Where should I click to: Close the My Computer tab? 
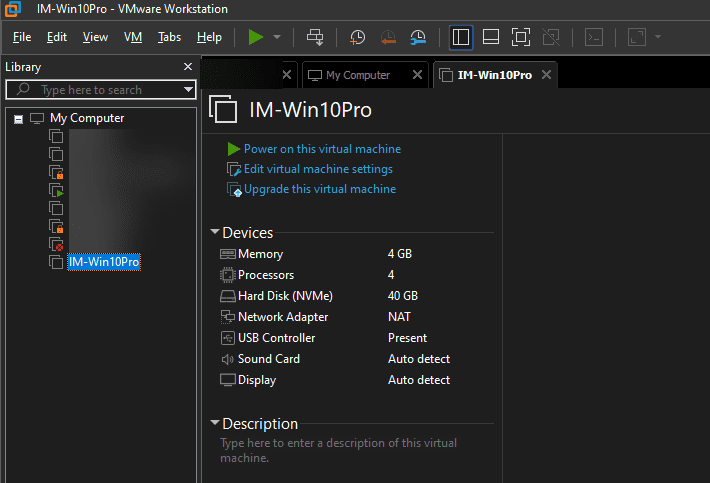click(x=417, y=75)
